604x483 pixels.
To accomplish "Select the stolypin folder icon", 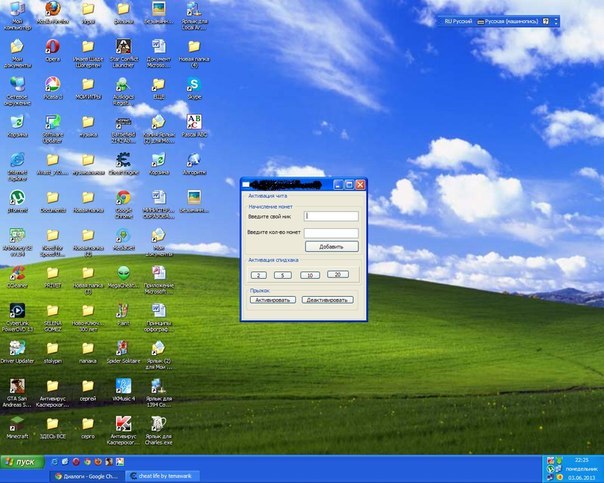I will pyautogui.click(x=53, y=352).
